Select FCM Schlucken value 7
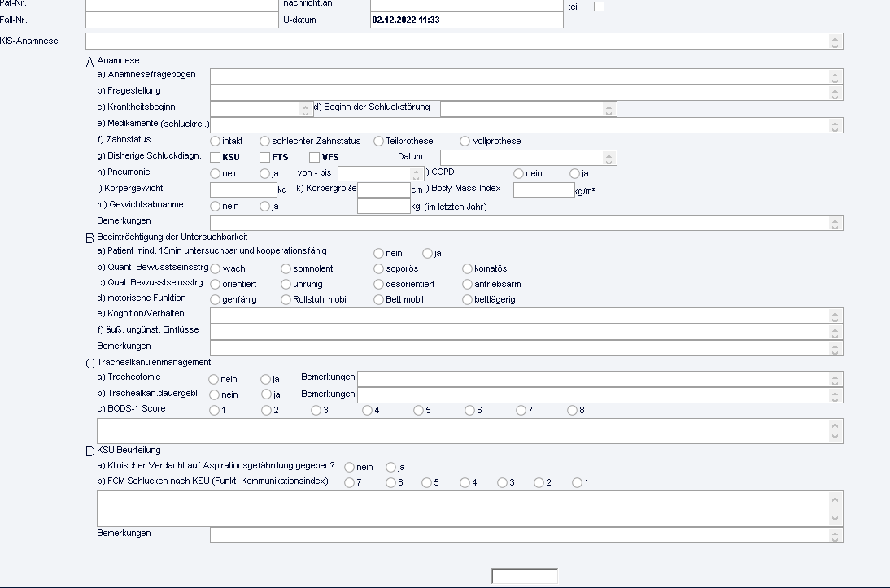Image resolution: width=890 pixels, height=588 pixels. click(x=349, y=482)
